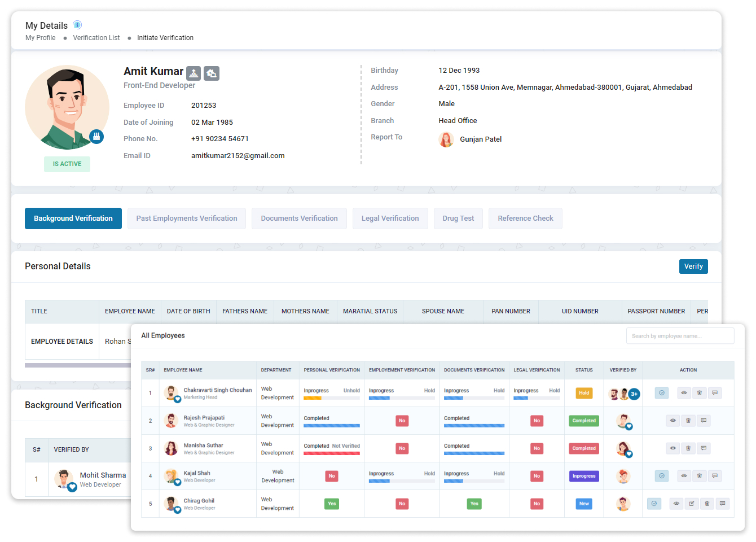Edit Chirag Gohil's verification entry
Viewport: 756px width, 542px height.
point(692,503)
